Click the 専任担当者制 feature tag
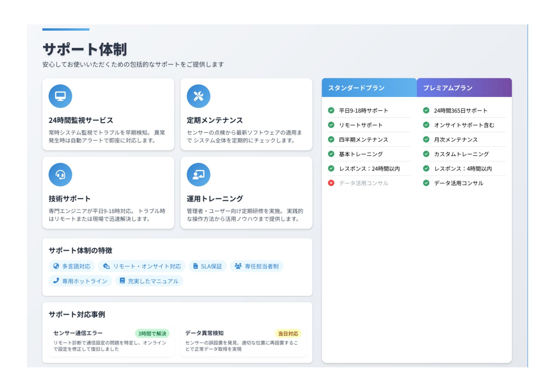The image size is (555, 392). pos(256,266)
